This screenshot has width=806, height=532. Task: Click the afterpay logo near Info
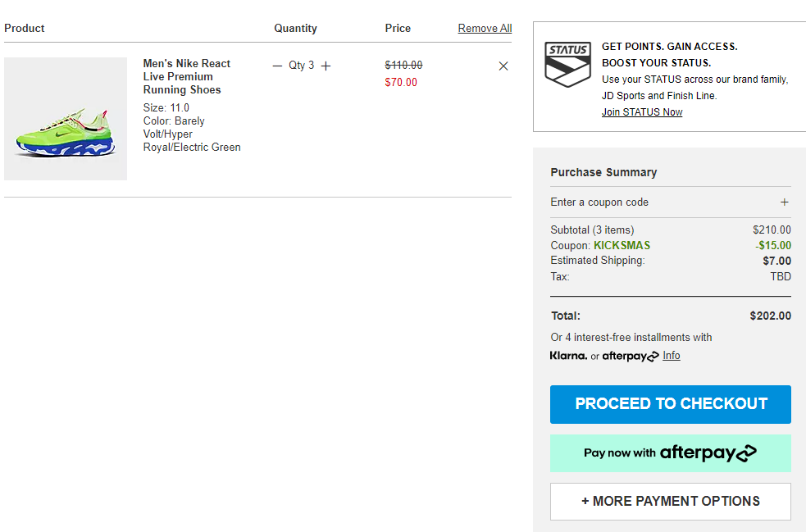[x=630, y=356]
